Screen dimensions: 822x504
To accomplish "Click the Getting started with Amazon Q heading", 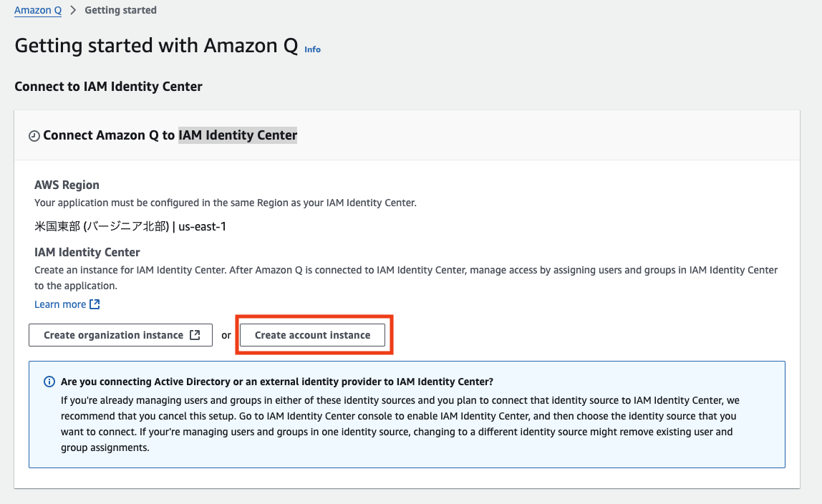I will coord(153,44).
